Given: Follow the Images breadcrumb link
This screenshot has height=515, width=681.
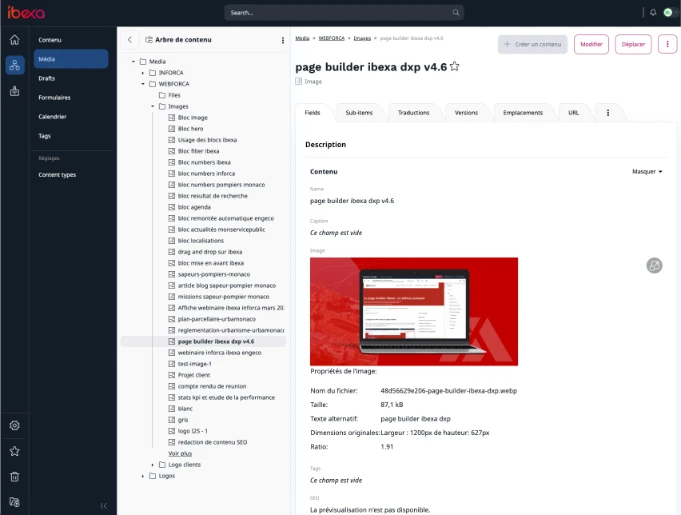Looking at the screenshot, I should 362,38.
